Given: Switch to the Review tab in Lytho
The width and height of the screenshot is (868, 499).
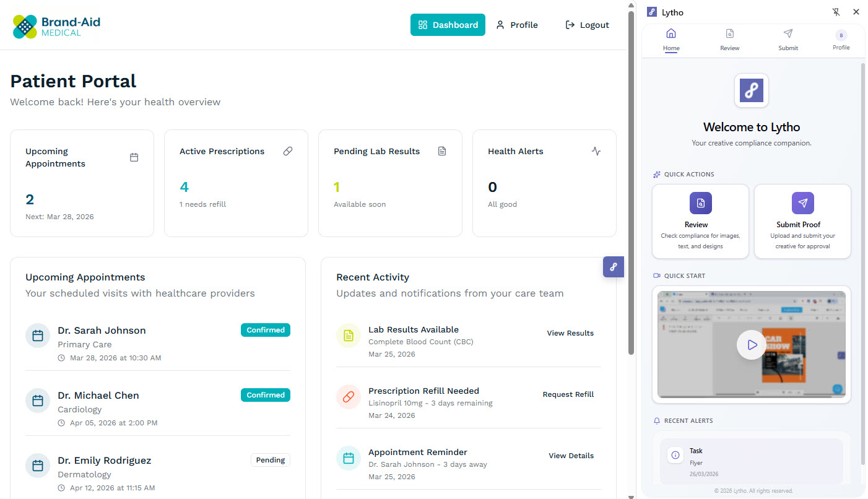Looking at the screenshot, I should 730,40.
